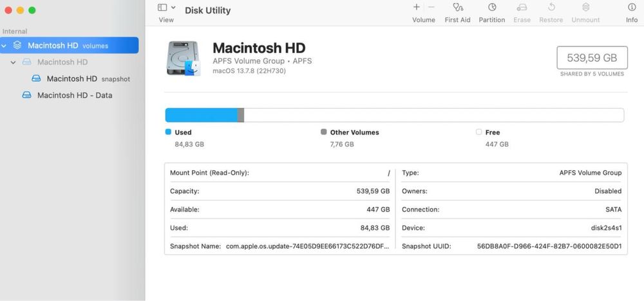Click the Available 447 GB row

coord(279,209)
